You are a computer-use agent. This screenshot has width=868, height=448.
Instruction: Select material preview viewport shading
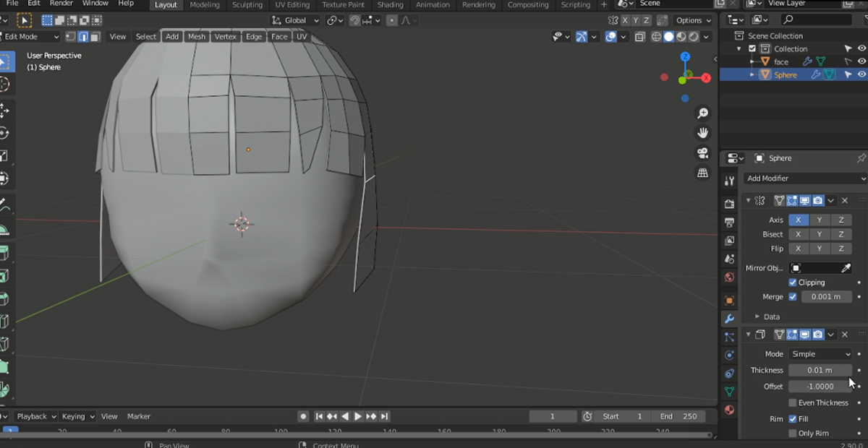tap(681, 37)
